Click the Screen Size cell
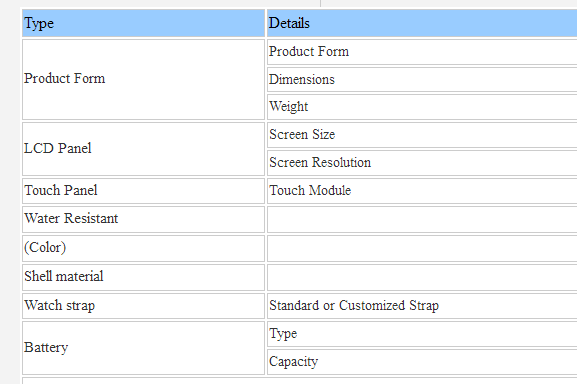This screenshot has width=577, height=384. (x=422, y=135)
